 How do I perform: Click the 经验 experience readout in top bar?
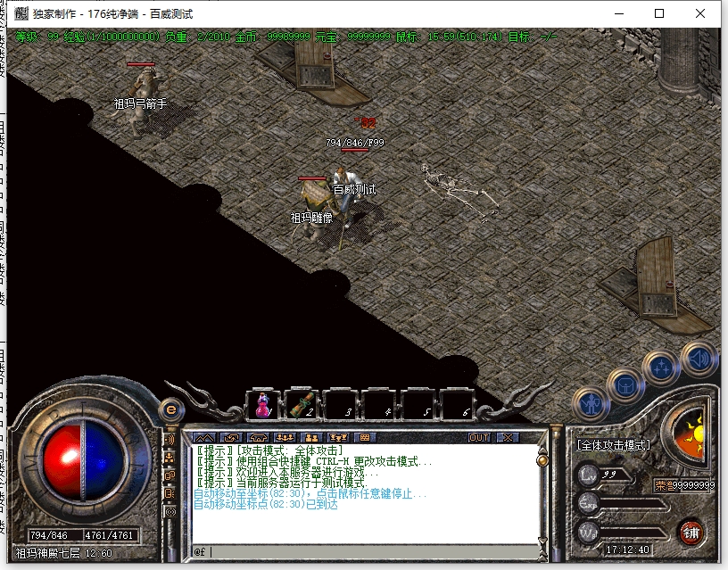112,37
